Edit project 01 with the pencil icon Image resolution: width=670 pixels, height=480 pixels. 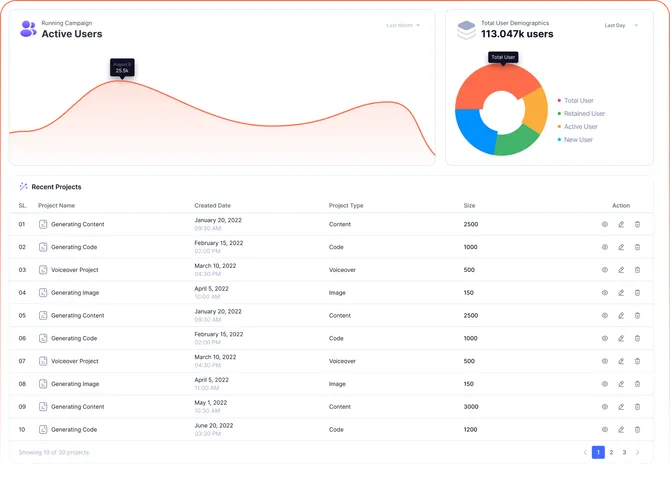click(x=621, y=224)
